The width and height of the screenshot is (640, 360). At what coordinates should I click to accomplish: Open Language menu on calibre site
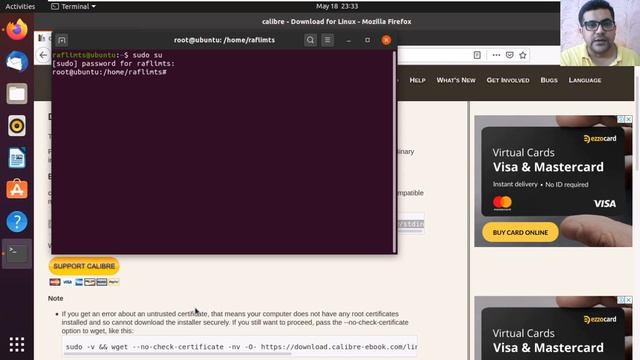tap(585, 80)
